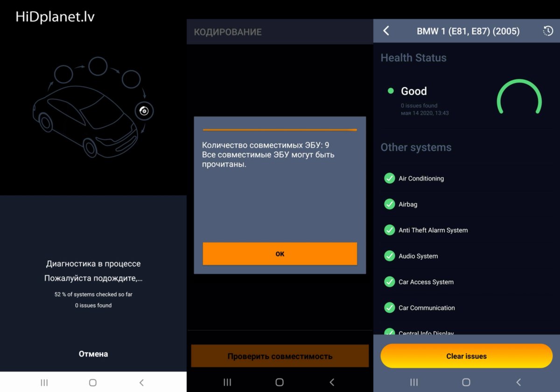Tap the Anti Theft Alarm System checkmark
The height and width of the screenshot is (392, 560).
tap(389, 230)
